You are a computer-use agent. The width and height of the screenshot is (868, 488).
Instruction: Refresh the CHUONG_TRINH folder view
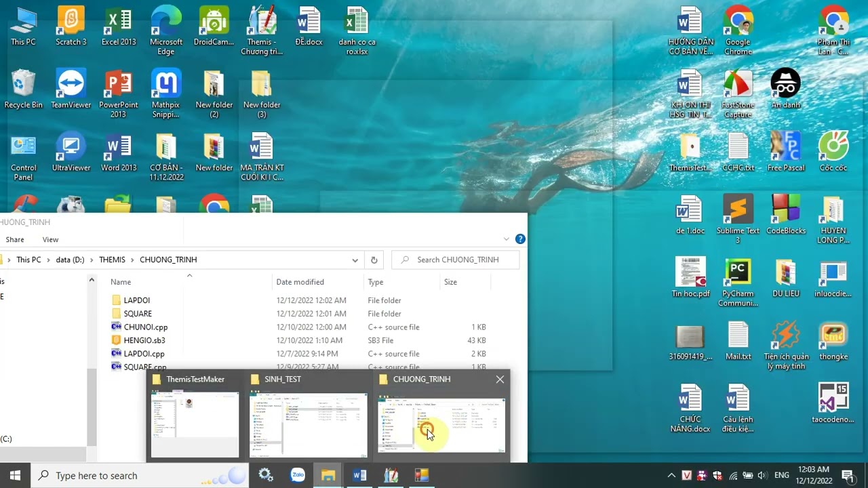374,260
